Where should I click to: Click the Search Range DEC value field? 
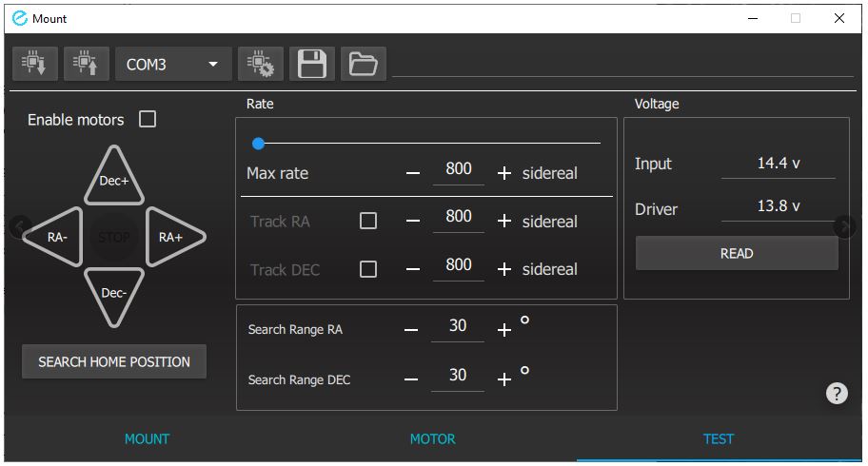[x=457, y=376]
